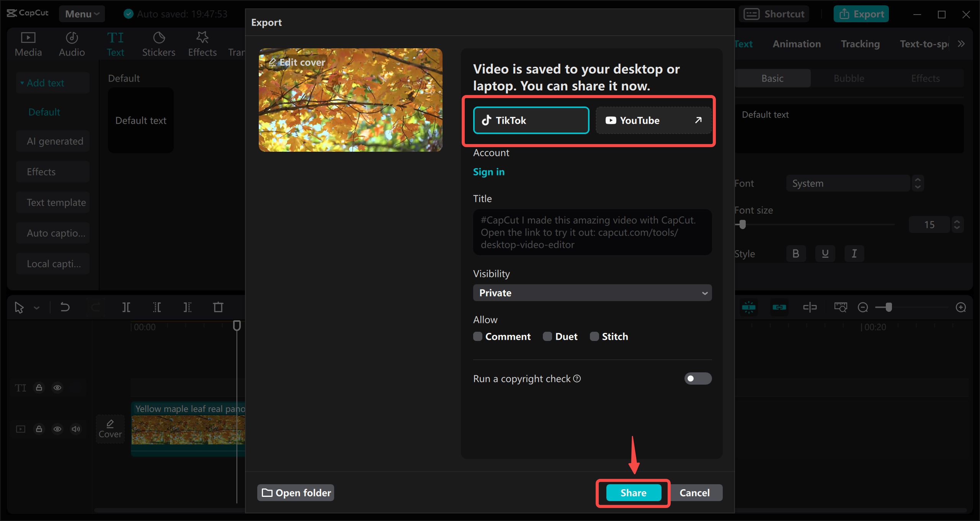
Task: Enable the Comment checkbox
Action: click(x=477, y=336)
